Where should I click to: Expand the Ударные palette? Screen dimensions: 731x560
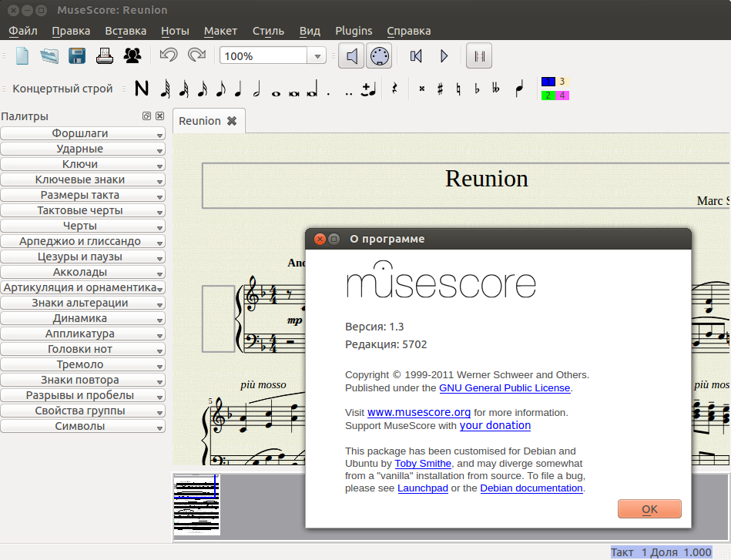point(83,149)
